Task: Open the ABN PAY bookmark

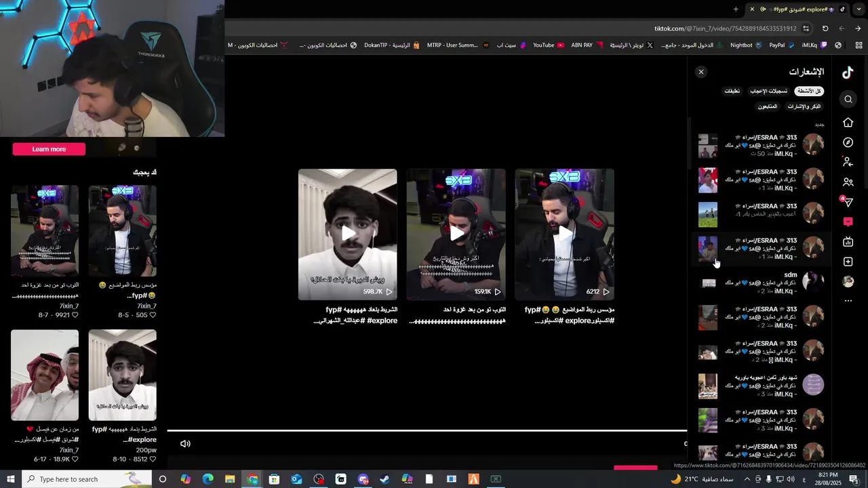Action: click(587, 45)
